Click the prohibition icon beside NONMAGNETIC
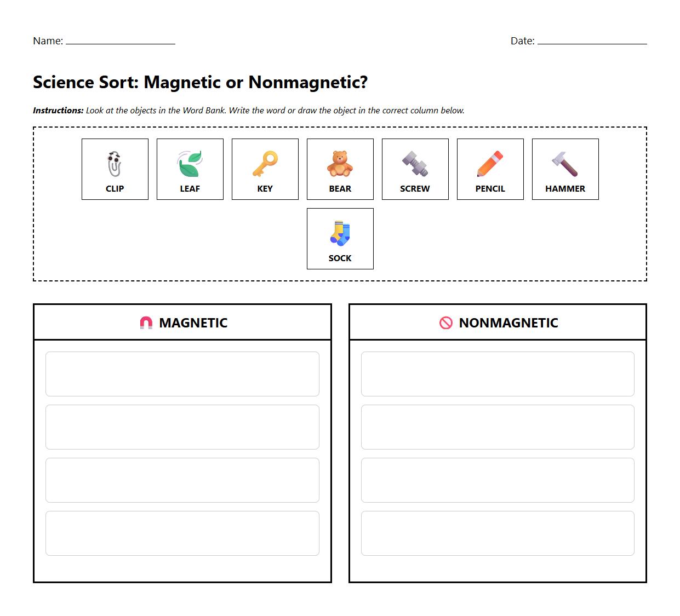 point(445,323)
